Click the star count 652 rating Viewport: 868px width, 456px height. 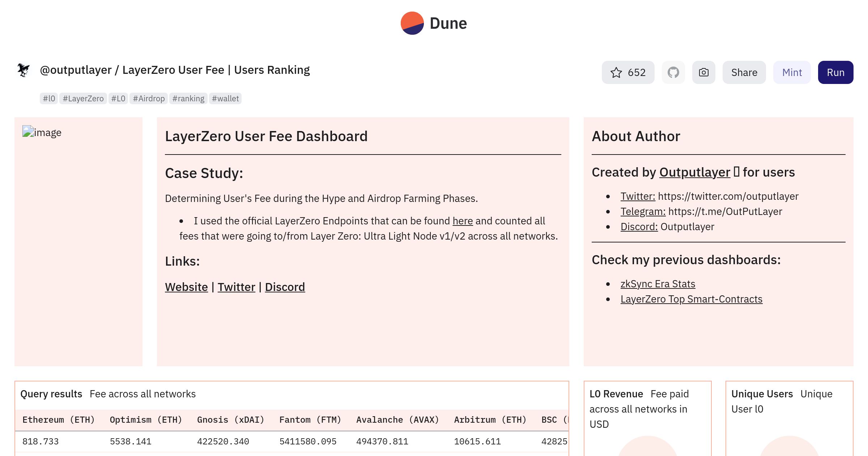point(627,72)
